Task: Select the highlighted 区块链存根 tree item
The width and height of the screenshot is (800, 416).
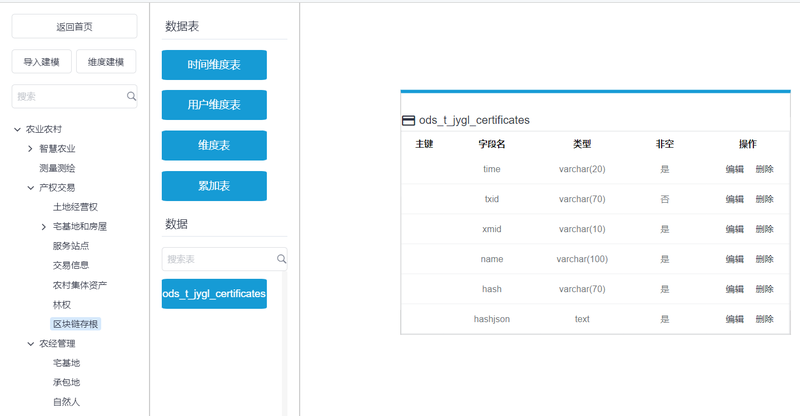Action: [76, 324]
